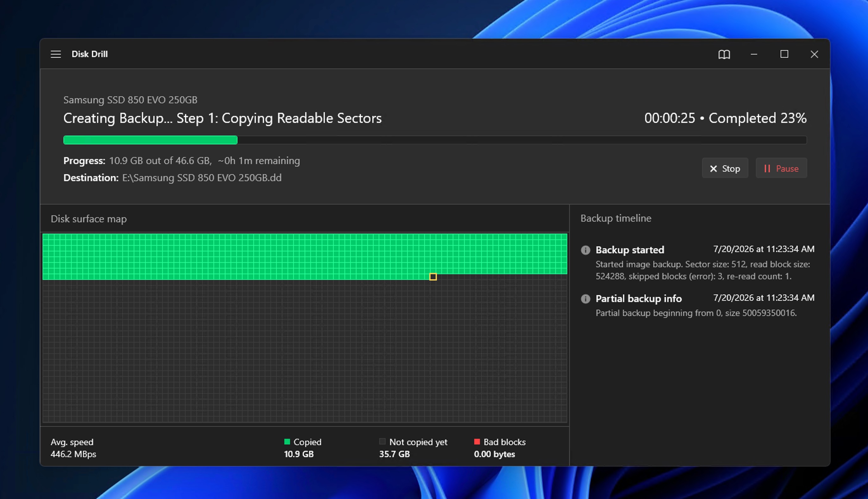Maximize the Disk Drill window
Viewport: 868px width, 499px height.
(784, 54)
